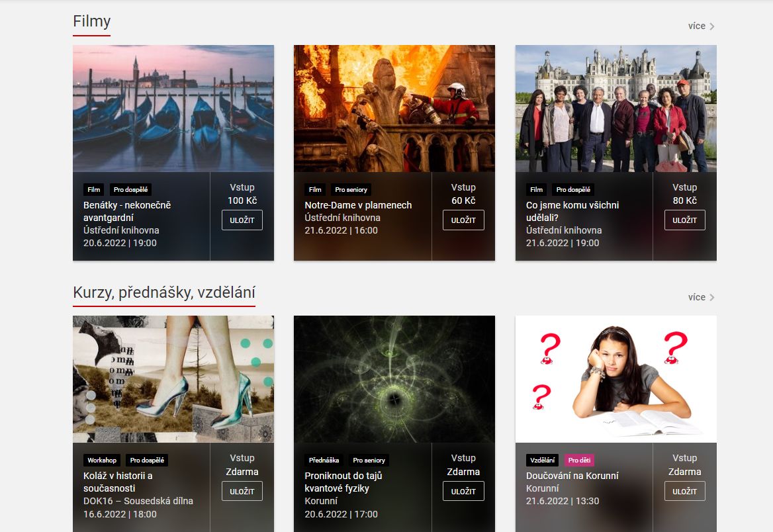The height and width of the screenshot is (532, 773).
Task: Open 'více' chevron next to Filmy
Action: [701, 26]
